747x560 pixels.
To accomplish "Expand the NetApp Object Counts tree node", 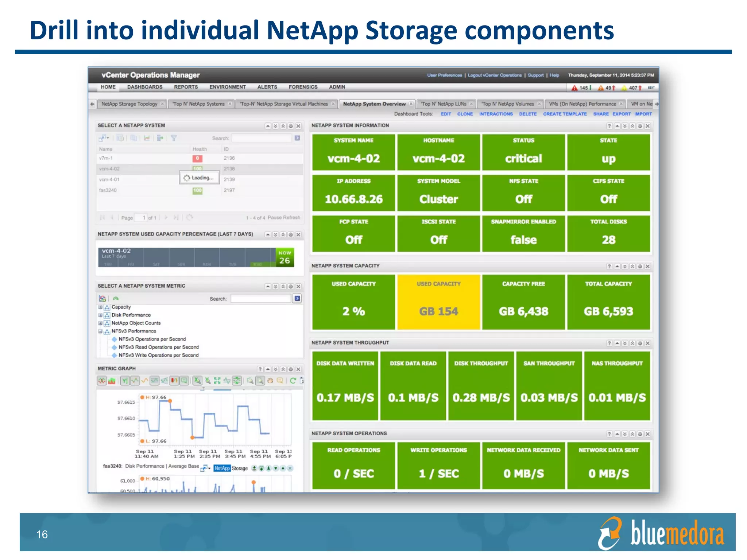I will 100,323.
